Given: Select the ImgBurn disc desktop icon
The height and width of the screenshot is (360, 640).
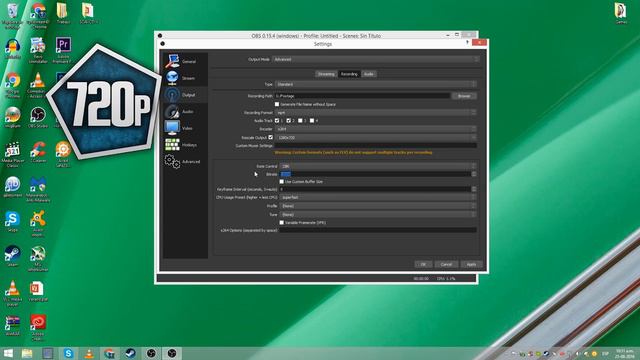Looking at the screenshot, I should tap(12, 118).
